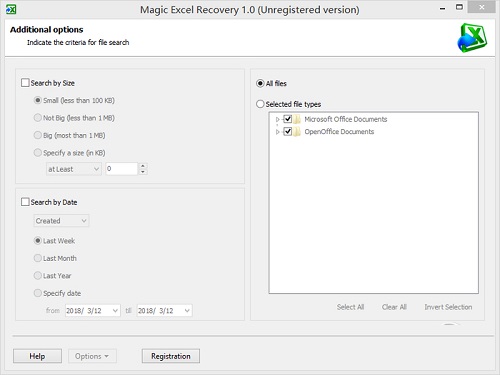Expand the Microsoft Office Documents tree node
The width and height of the screenshot is (500, 375).
click(277, 119)
